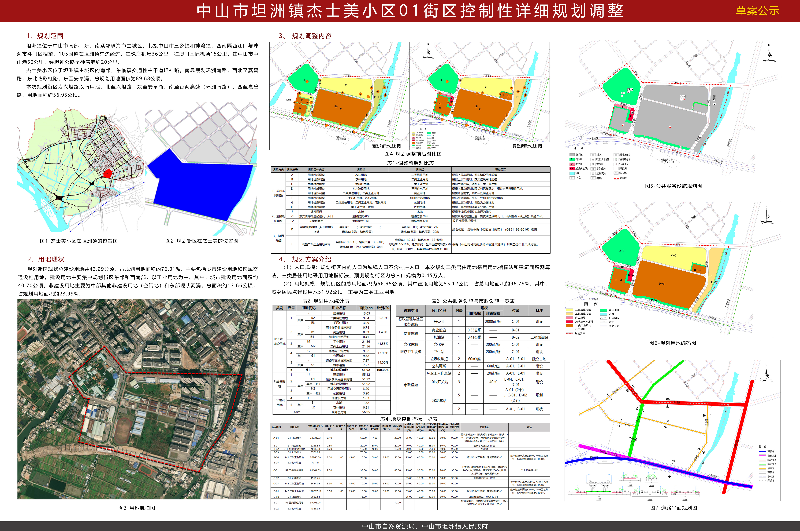Image resolution: width=800 pixels, height=531 pixels.
Task: Click the main poster title in the header
Action: click(400, 12)
